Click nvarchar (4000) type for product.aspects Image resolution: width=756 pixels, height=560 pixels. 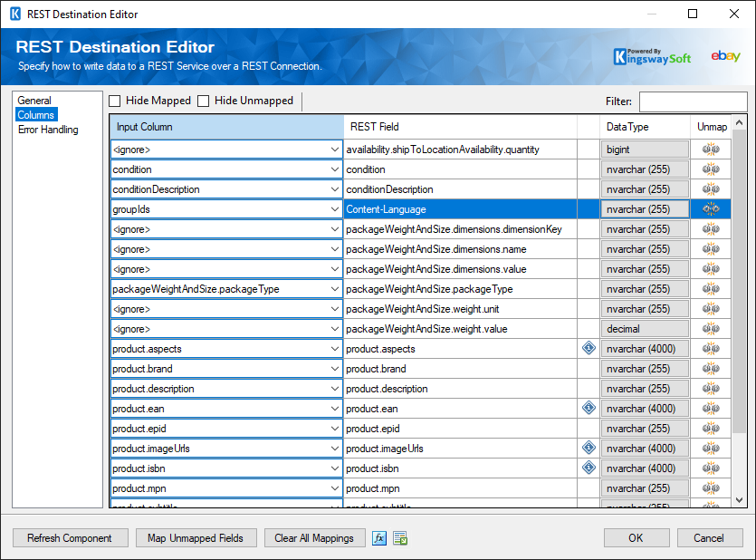point(645,349)
